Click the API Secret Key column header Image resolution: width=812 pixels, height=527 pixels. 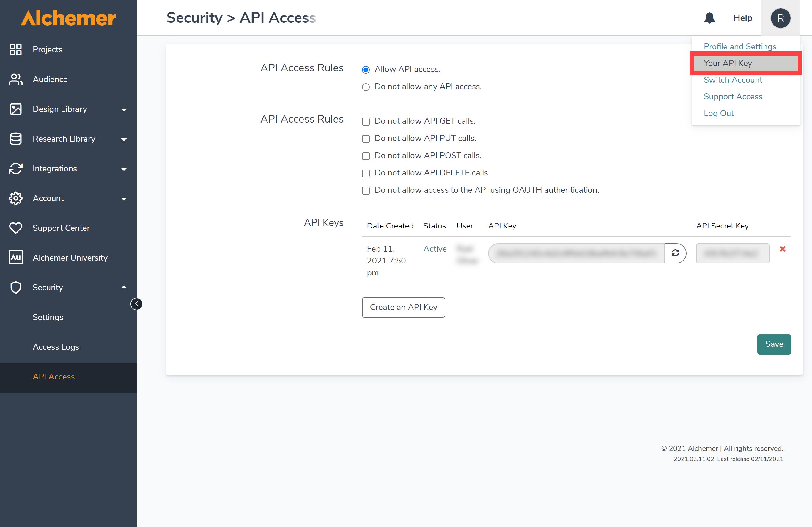[722, 226]
